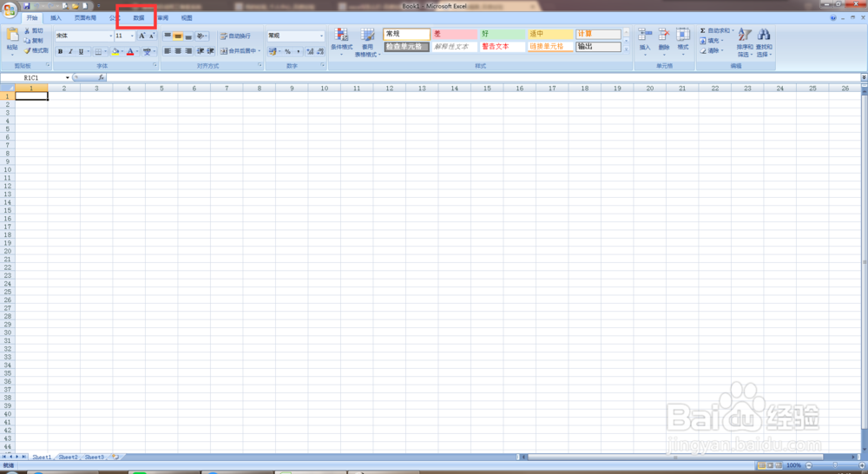The image size is (868, 474).
Task: Open Name Box R1C1 dropdown
Action: tap(68, 78)
